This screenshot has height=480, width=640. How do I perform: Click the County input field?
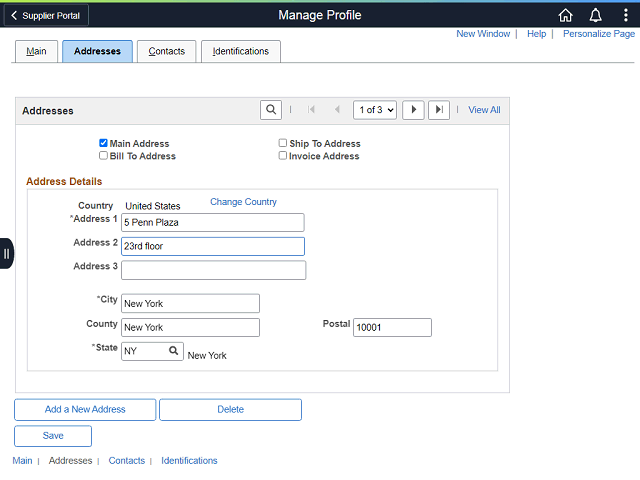(190, 327)
